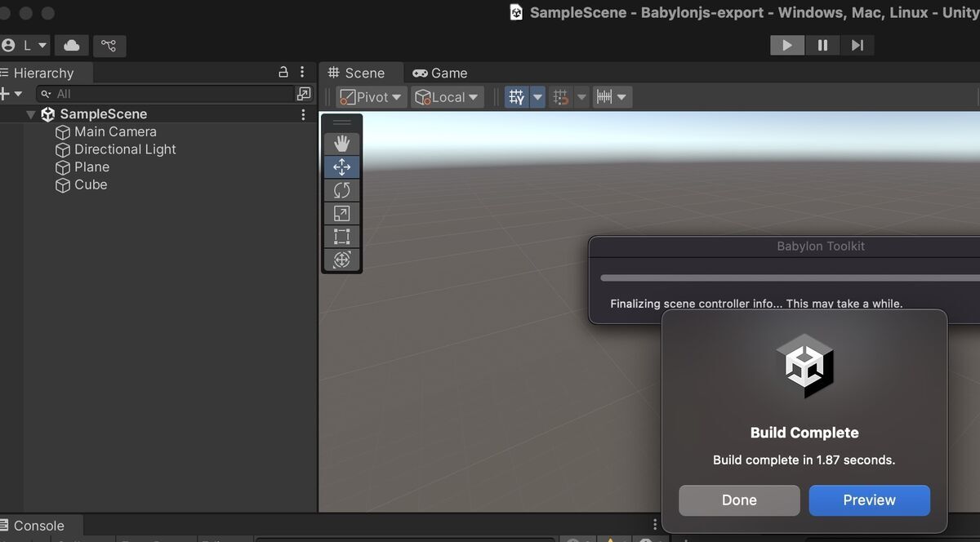Click Done in the Build Complete dialog
980x542 pixels.
[739, 500]
